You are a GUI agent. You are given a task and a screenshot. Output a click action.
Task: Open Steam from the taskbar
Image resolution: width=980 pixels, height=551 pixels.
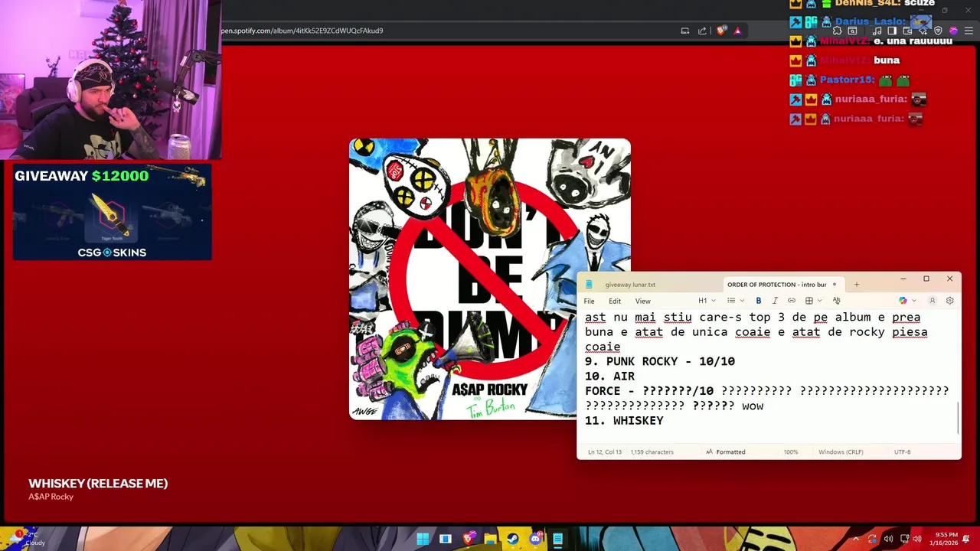click(x=512, y=539)
